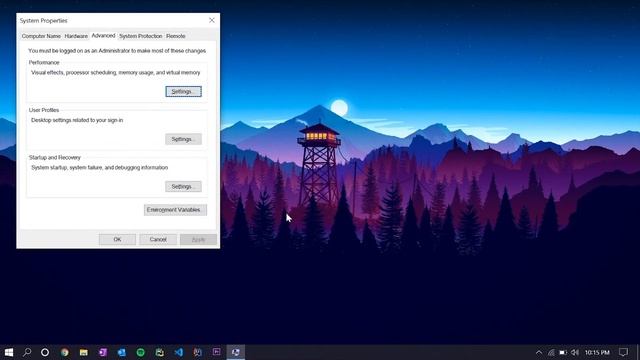Switch to Hardware tab
The image size is (640, 360).
click(76, 36)
